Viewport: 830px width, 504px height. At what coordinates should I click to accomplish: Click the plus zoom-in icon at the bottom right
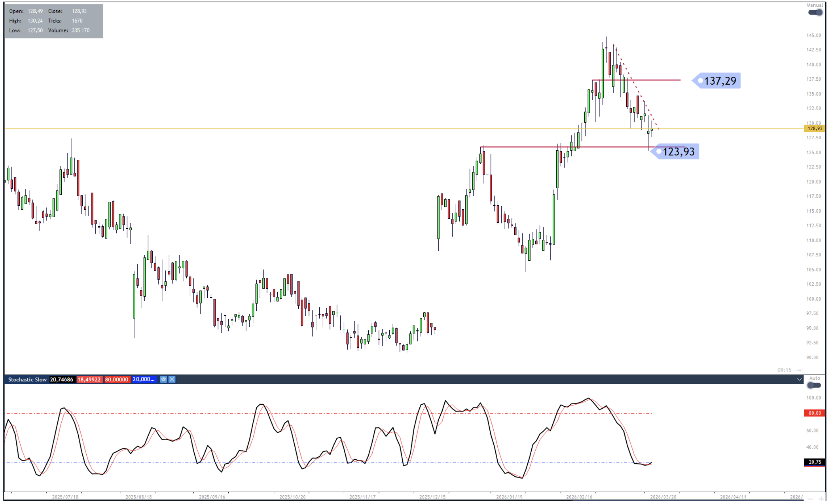821,498
